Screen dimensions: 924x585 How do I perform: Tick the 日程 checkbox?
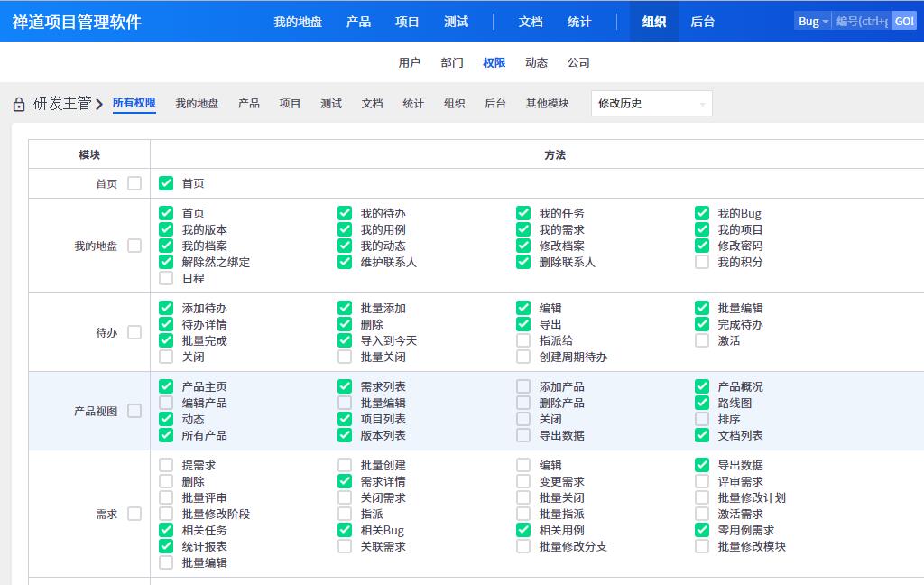point(166,278)
